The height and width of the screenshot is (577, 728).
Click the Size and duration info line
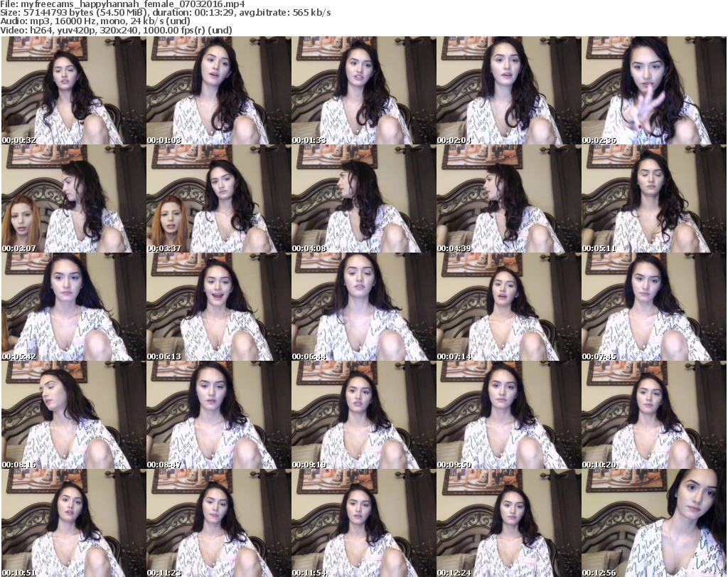[x=165, y=13]
